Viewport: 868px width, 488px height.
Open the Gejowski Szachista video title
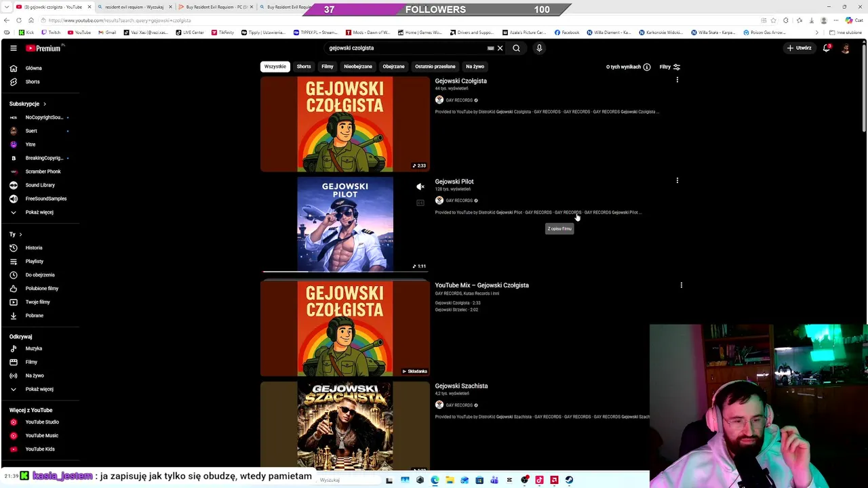click(x=461, y=386)
